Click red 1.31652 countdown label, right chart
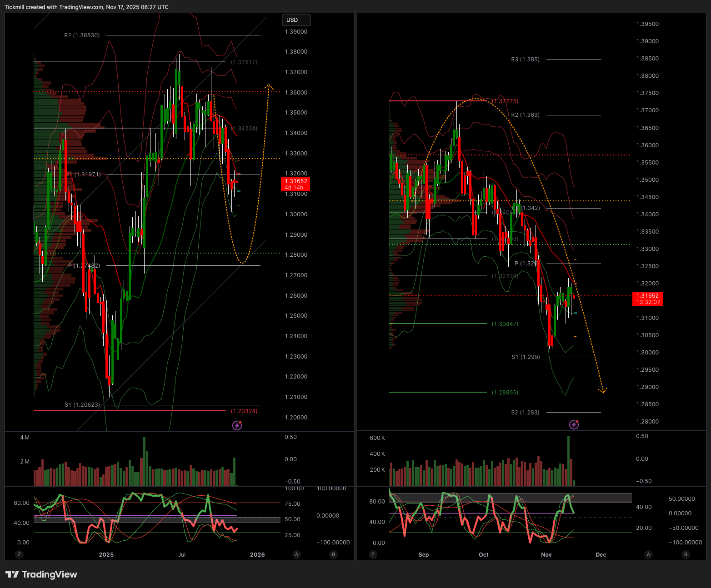 [x=647, y=299]
